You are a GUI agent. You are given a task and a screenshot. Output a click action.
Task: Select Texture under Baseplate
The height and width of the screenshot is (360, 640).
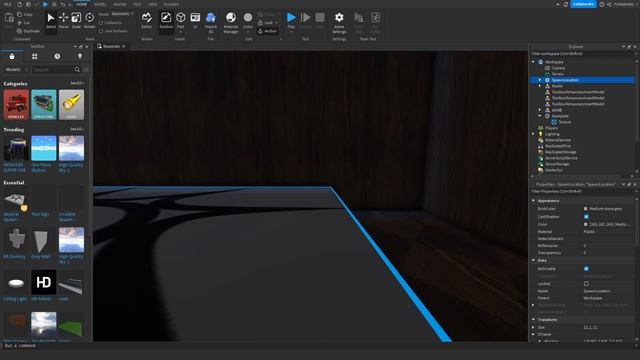564,122
